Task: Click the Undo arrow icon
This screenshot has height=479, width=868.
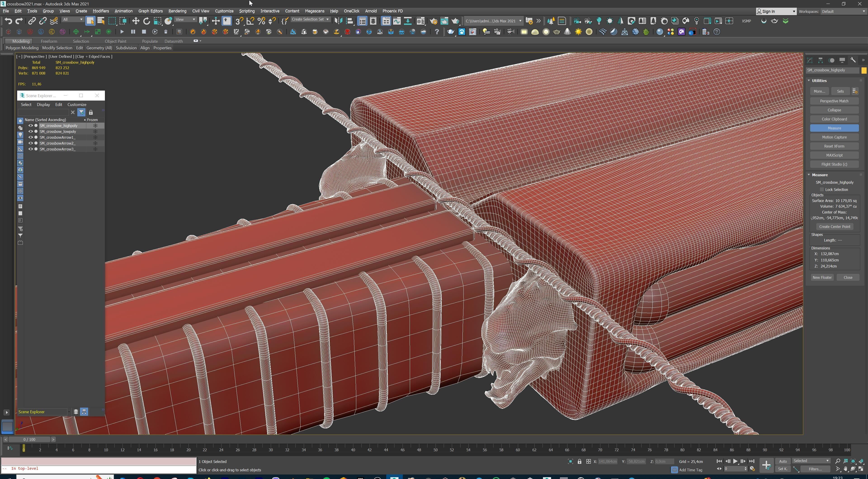Action: [x=8, y=21]
